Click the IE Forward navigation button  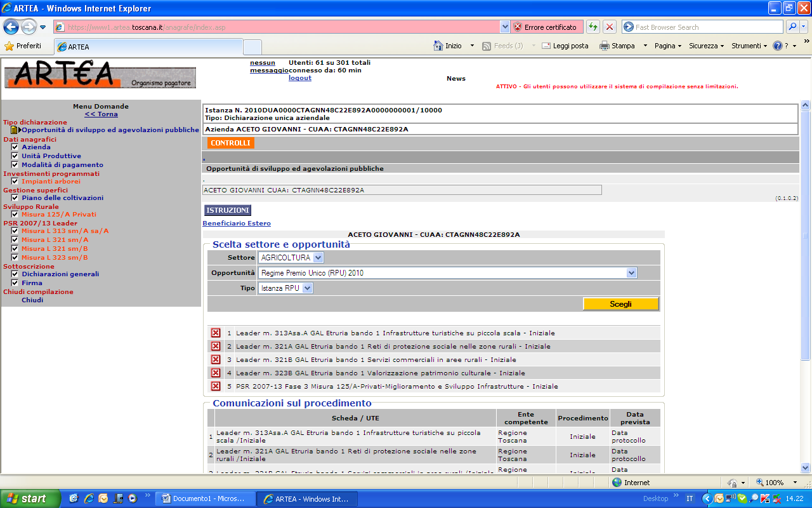click(29, 27)
